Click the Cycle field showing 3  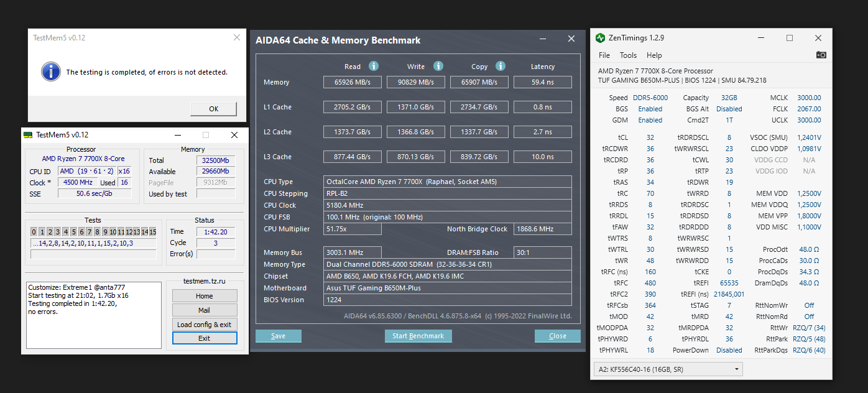[216, 243]
